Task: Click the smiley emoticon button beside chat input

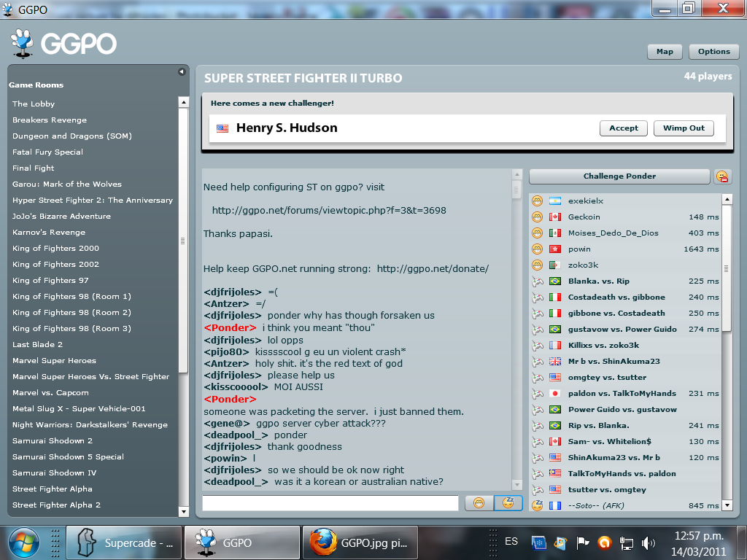Action: click(x=479, y=503)
